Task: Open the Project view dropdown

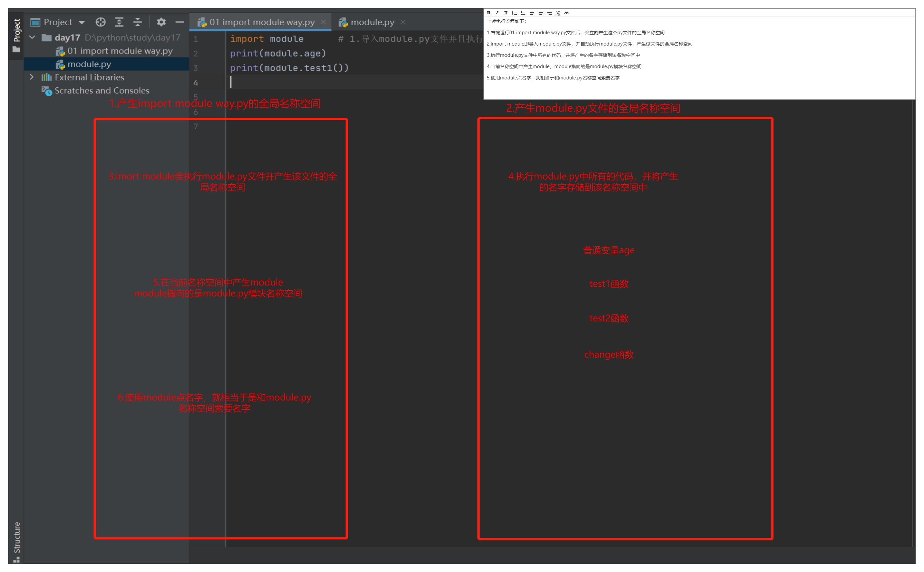Action: point(82,22)
